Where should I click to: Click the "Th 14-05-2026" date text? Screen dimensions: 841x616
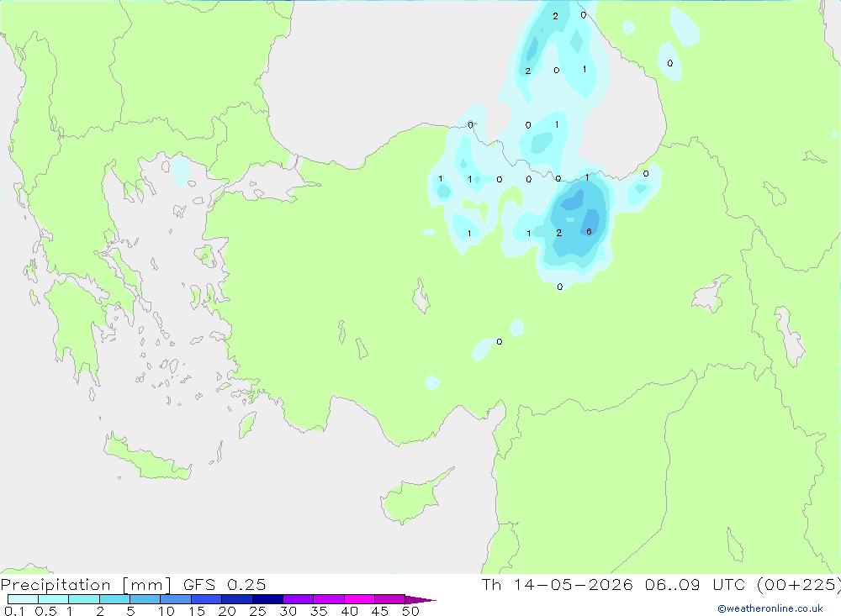tap(558, 584)
